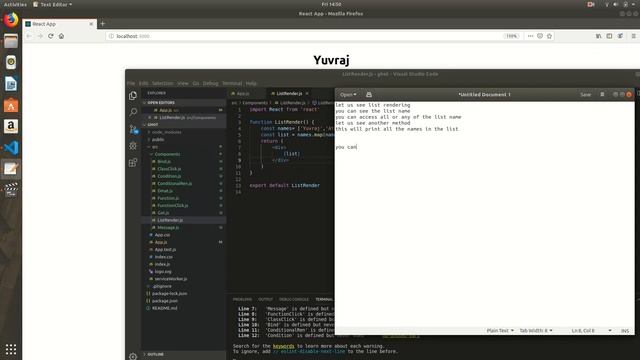Open ConditionalRen.js in the file tree
Image resolution: width=640 pixels, height=360 pixels.
pyautogui.click(x=175, y=184)
